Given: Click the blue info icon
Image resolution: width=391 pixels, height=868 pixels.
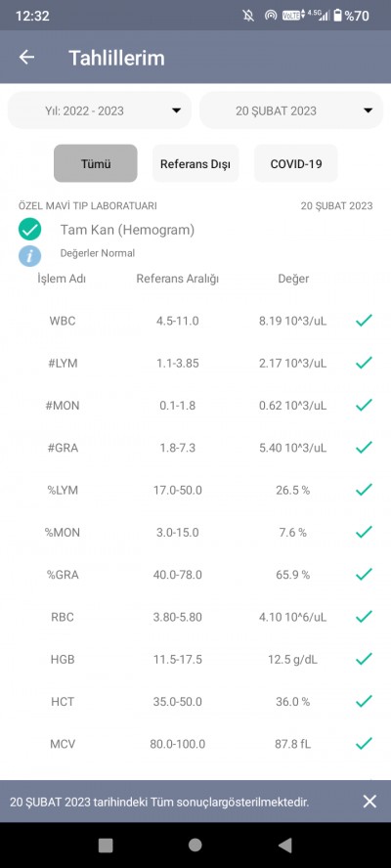Looking at the screenshot, I should pyautogui.click(x=30, y=255).
